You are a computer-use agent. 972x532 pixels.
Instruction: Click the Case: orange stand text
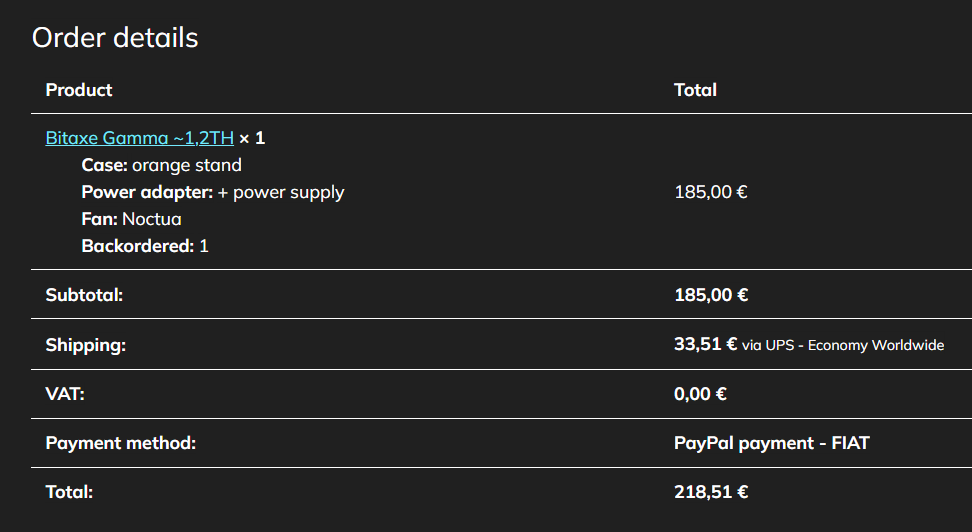[162, 165]
